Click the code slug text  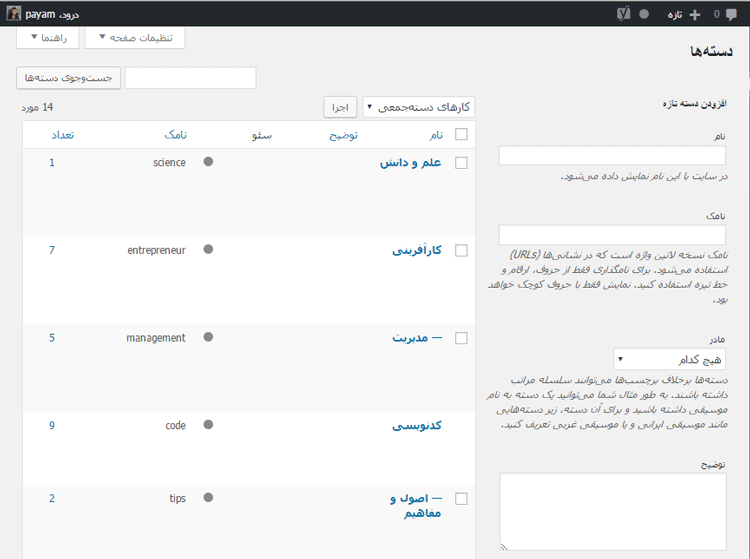pyautogui.click(x=176, y=425)
